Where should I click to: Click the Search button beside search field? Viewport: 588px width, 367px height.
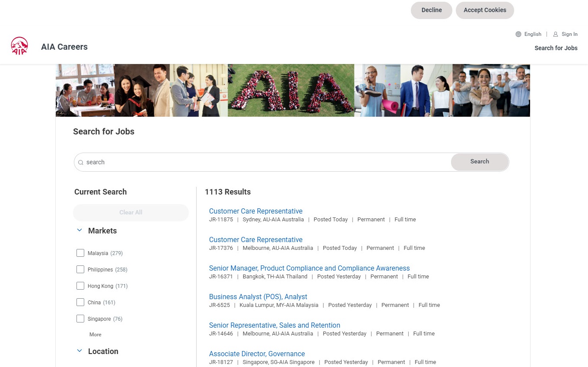click(480, 162)
